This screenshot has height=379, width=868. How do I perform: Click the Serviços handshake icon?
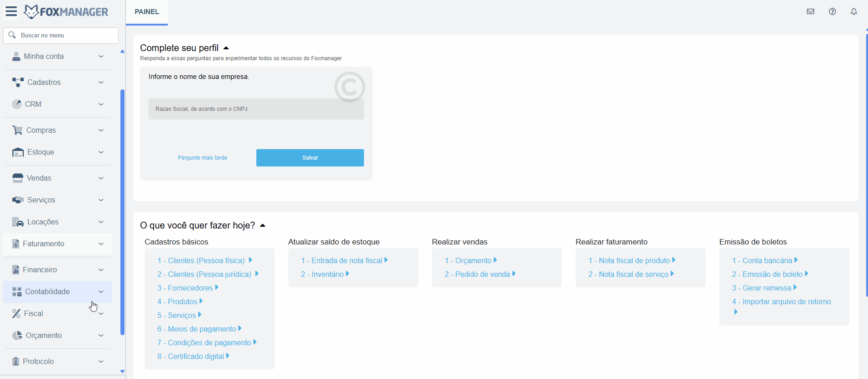pos(18,200)
